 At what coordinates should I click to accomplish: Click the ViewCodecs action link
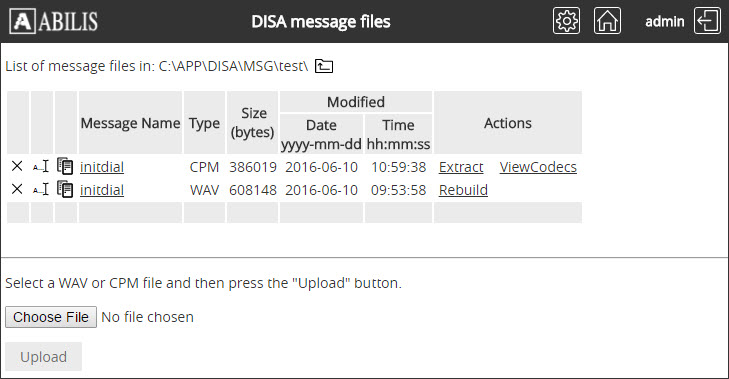(x=538, y=167)
